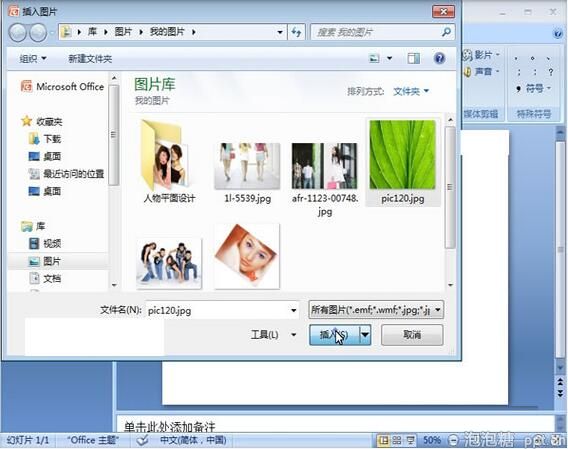Select the 人物平面设计 folder

[169, 162]
